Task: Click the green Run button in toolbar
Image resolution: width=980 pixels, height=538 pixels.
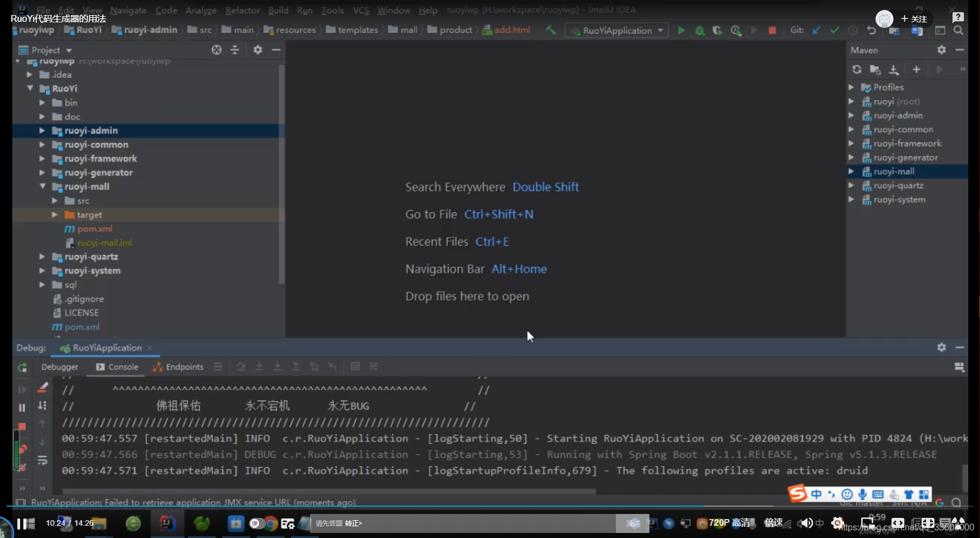Action: tap(681, 30)
